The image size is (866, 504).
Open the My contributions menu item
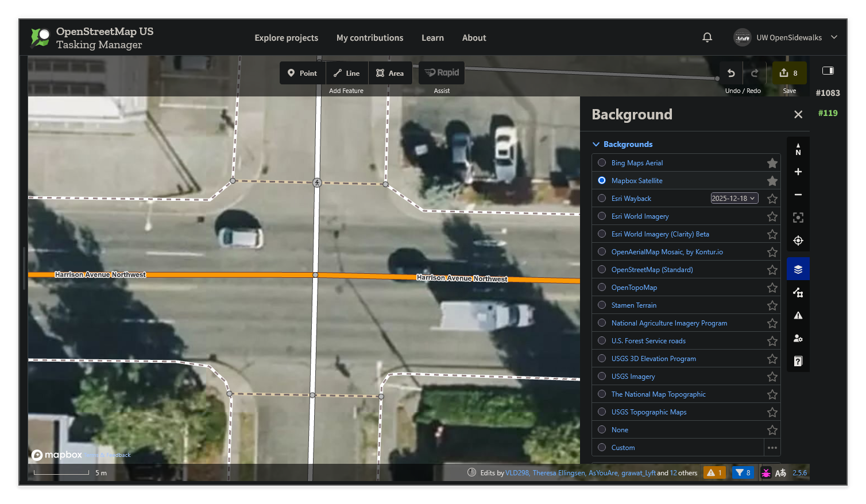[x=370, y=37]
